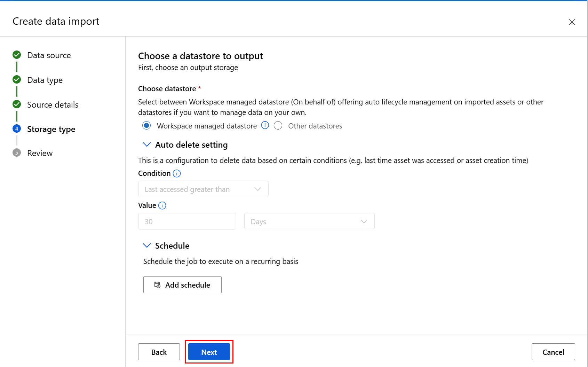Click the info icon beside Workspace managed datastore

(x=265, y=125)
